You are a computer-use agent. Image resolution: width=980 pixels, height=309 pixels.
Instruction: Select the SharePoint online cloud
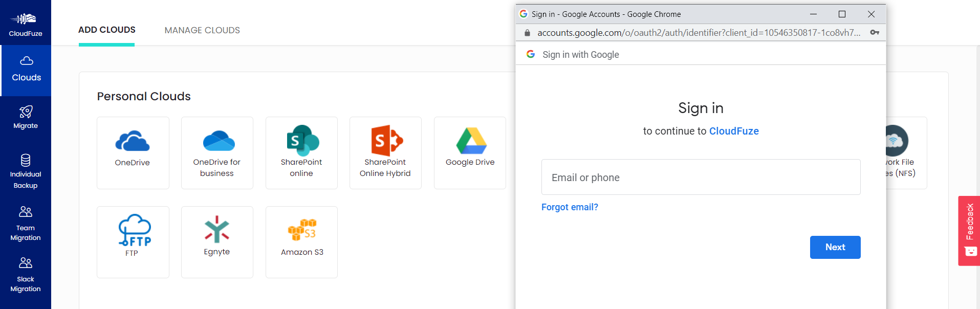coord(301,153)
